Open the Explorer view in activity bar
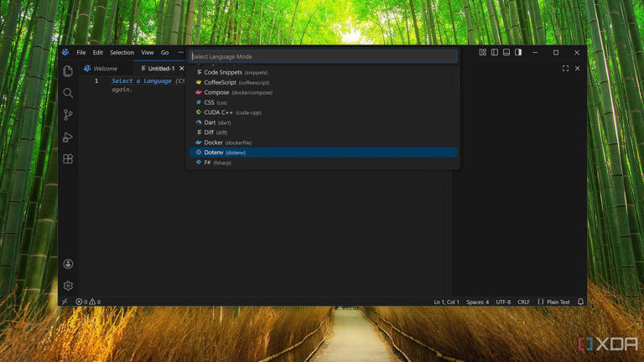 click(68, 71)
